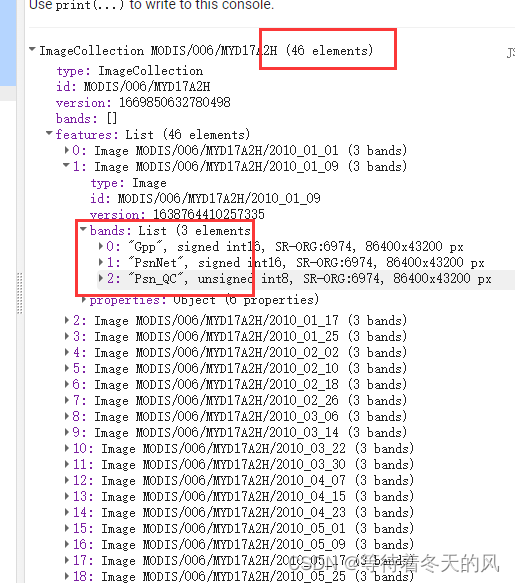Expand image 17: 2010_05_17

(67, 560)
